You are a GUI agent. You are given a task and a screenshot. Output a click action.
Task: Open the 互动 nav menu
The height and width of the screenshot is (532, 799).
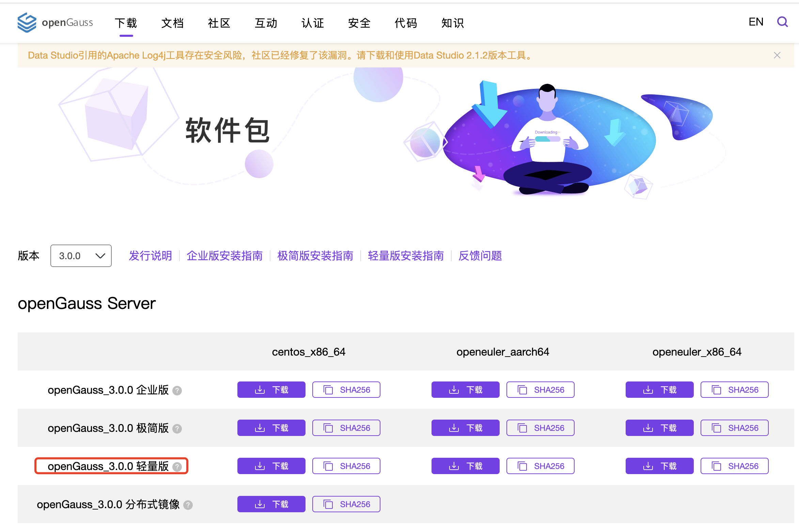[x=266, y=23]
